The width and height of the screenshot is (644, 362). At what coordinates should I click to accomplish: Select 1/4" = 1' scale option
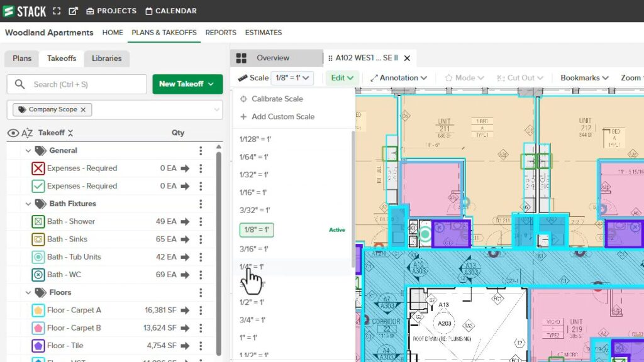[x=252, y=267]
